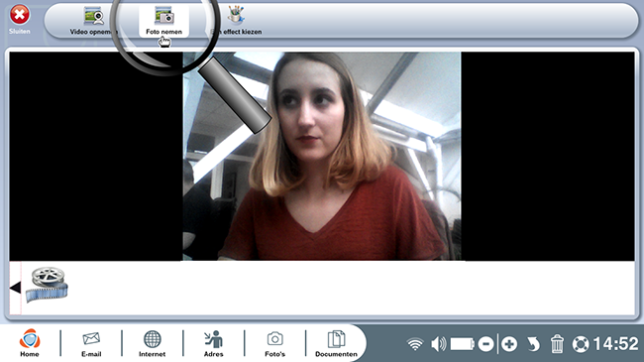This screenshot has width=644, height=362.
Task: Zoom in with the plus button
Action: coord(509,344)
